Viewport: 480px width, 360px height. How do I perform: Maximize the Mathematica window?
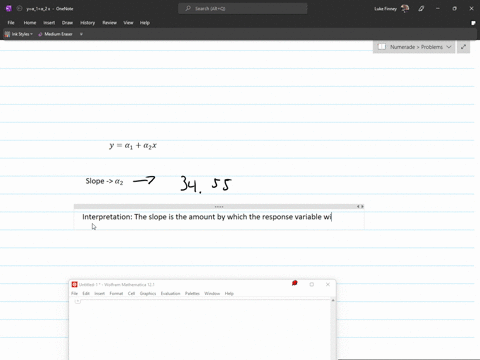312,284
